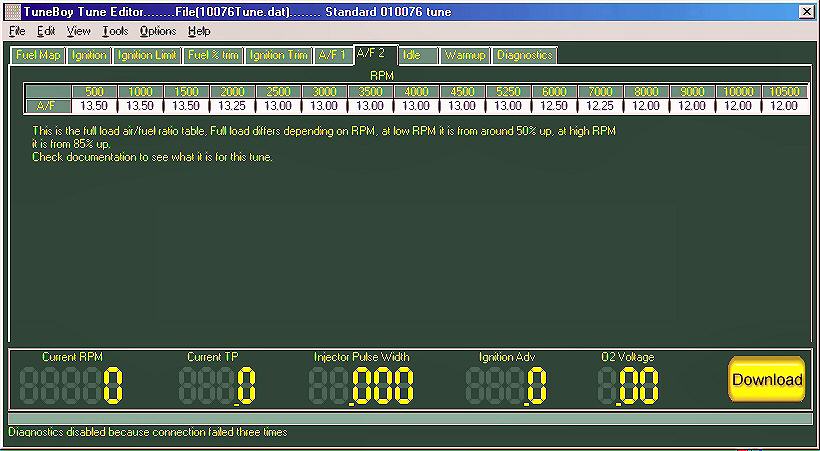
Task: Switch to the Idle tab
Action: point(418,55)
